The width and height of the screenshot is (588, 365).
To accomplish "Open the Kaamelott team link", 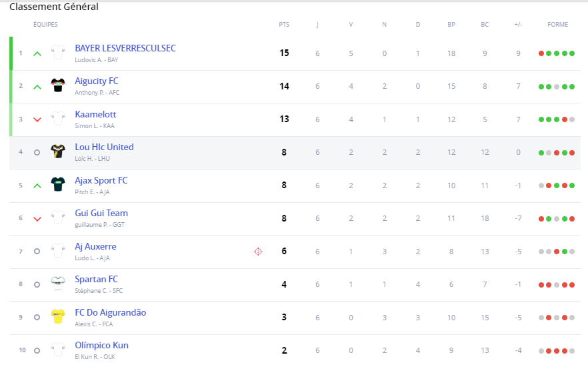I will click(95, 114).
